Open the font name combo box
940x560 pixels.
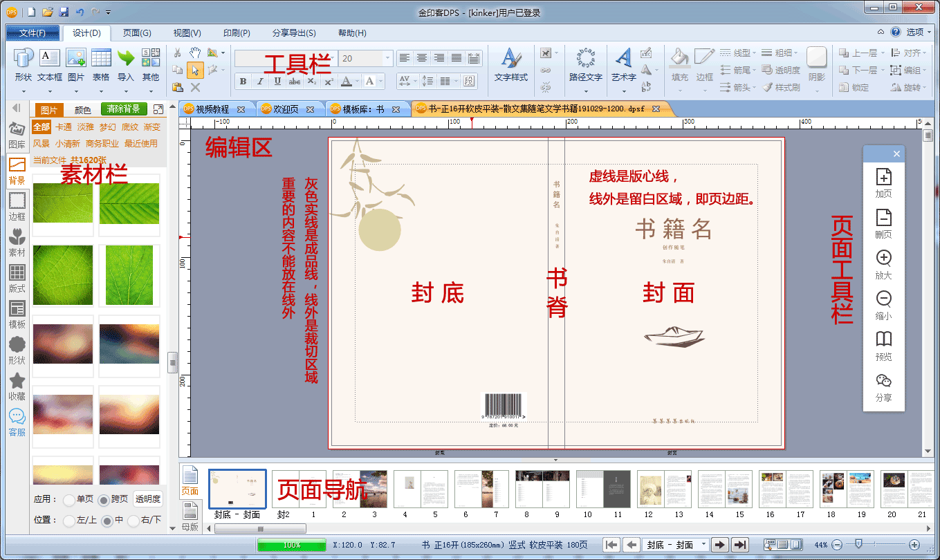(286, 59)
